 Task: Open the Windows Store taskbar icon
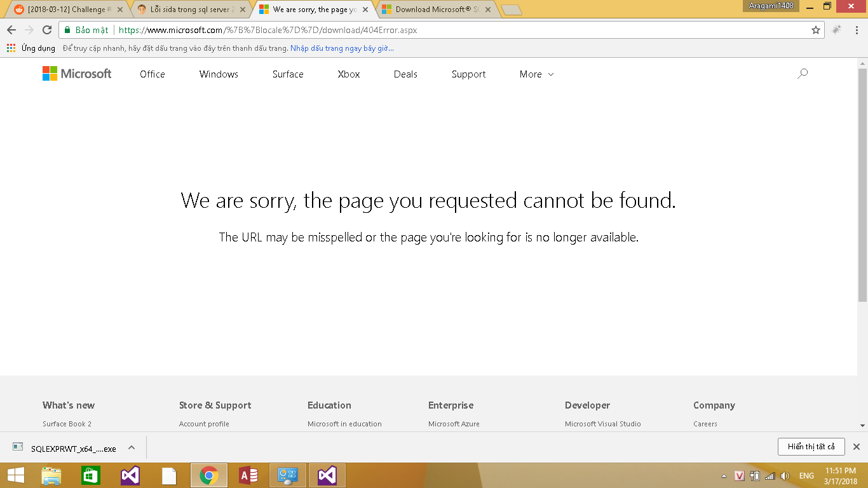pyautogui.click(x=90, y=475)
